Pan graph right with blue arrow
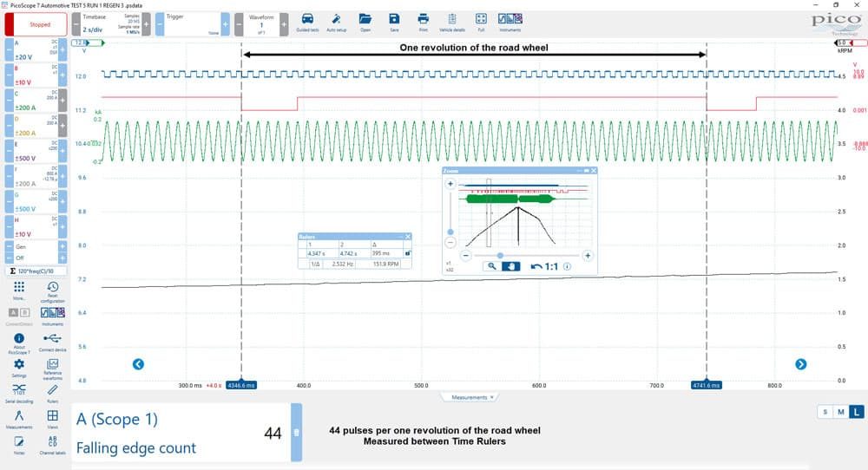This screenshot has height=470, width=868. pyautogui.click(x=800, y=364)
